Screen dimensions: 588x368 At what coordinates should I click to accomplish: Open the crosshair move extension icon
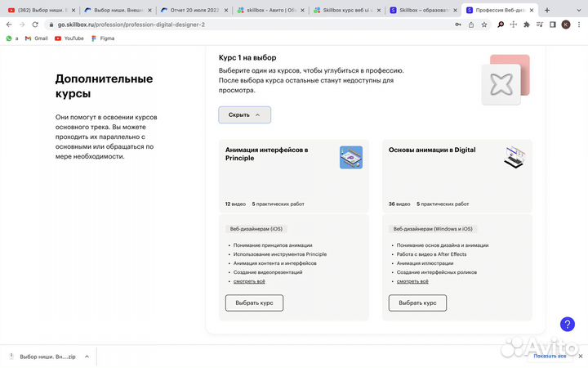(514, 25)
